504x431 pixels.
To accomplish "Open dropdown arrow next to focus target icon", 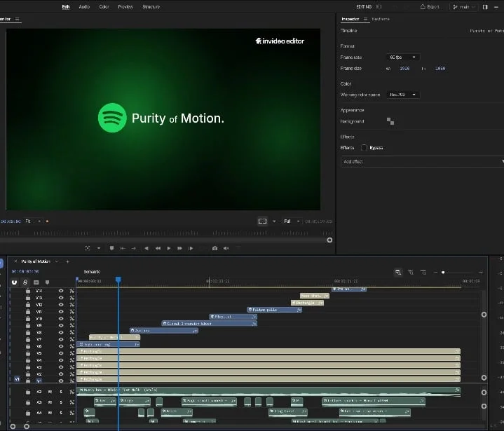I will [x=99, y=248].
